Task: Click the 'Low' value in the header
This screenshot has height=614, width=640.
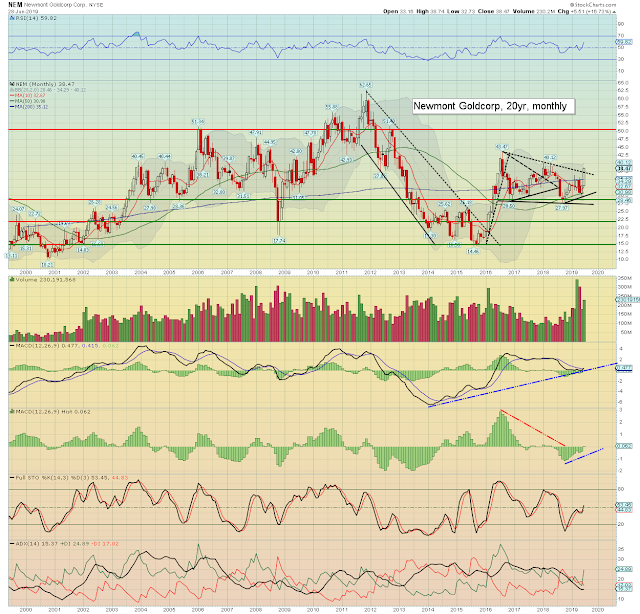Action: 467,11
